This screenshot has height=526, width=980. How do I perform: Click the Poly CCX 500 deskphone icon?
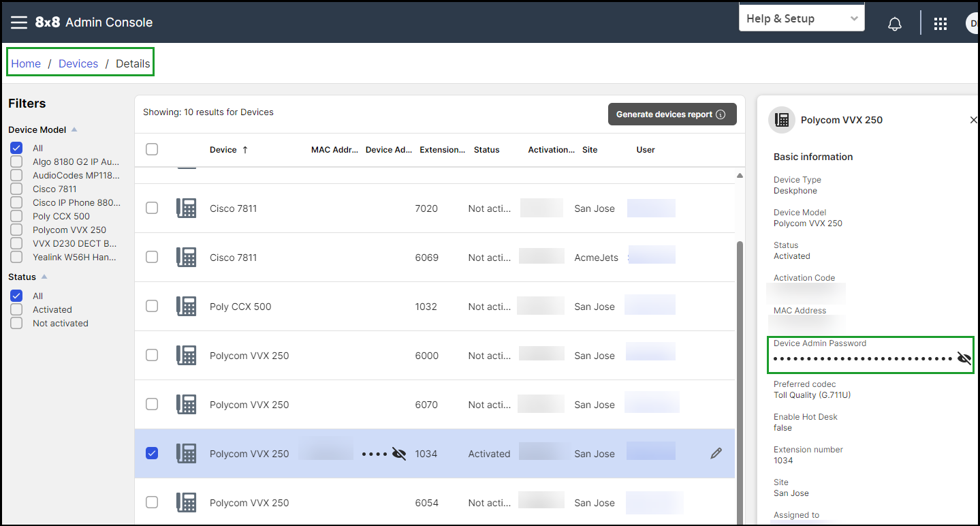187,307
